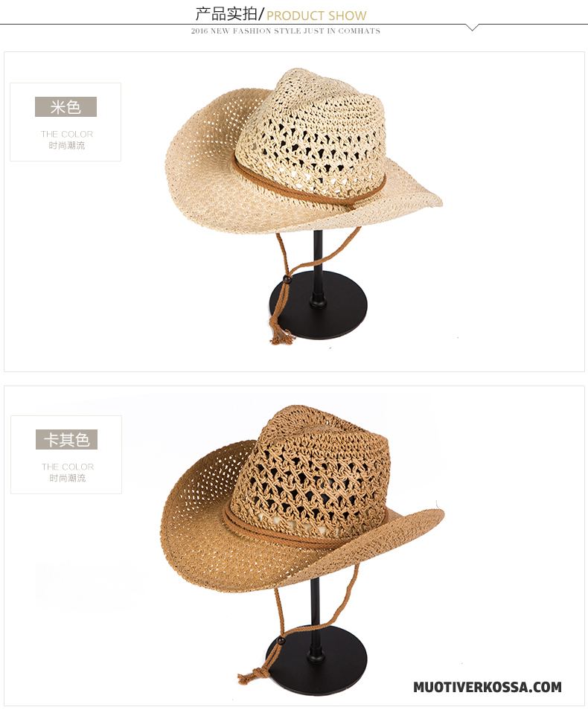588x713 pixels.
Task: Click the brown chin cord tassel of beige hat
Action: tap(276, 334)
